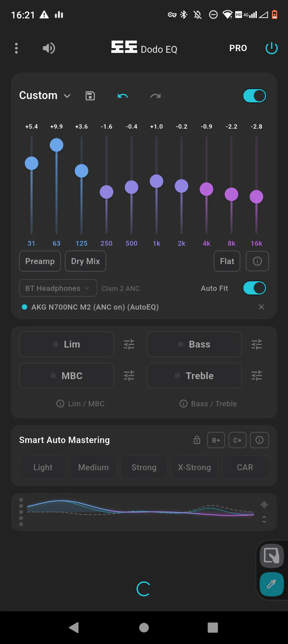
Task: Open the Preamp button
Action: coord(40,261)
